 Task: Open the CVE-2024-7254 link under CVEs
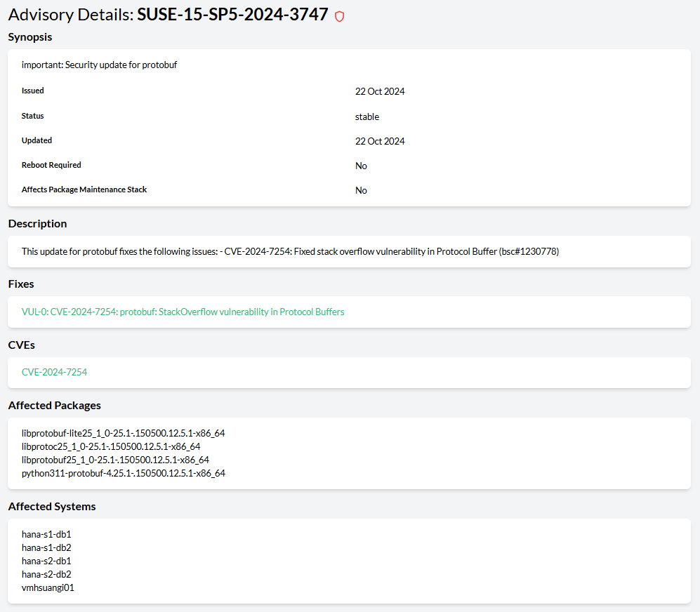[x=54, y=372]
